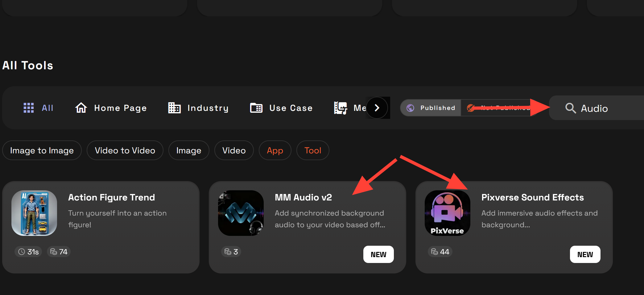
Task: Open the Pixverse Sound Effects tool
Action: 514,227
